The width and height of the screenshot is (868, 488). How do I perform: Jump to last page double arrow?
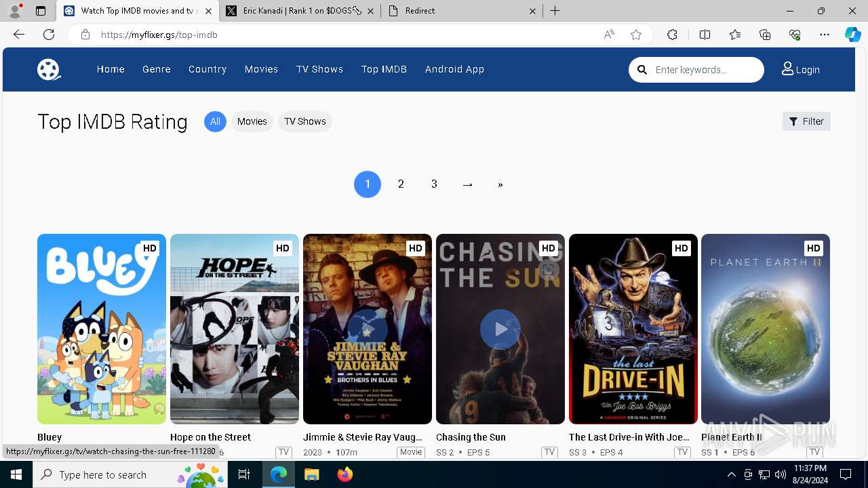tap(500, 184)
